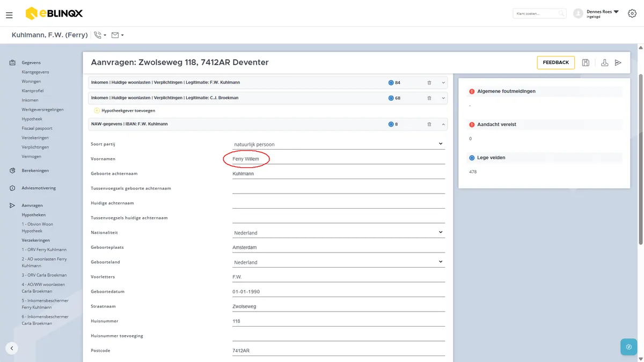Expand the C.J. Broekman income section
The width and height of the screenshot is (644, 362).
443,98
